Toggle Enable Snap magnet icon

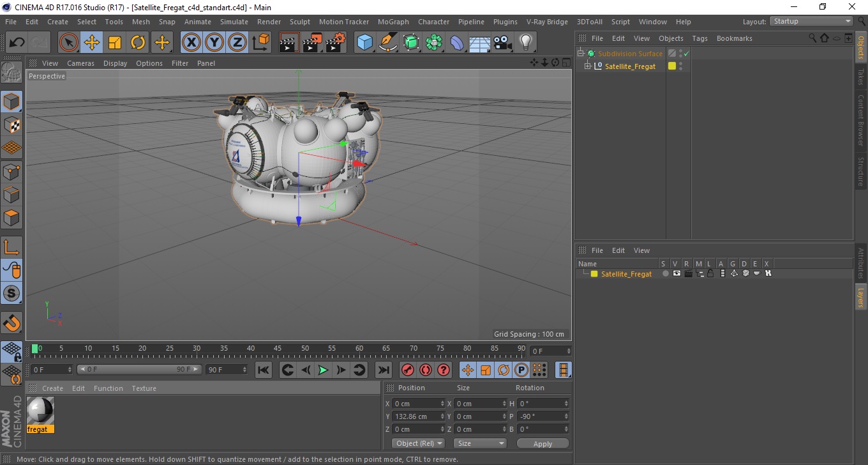pyautogui.click(x=11, y=322)
